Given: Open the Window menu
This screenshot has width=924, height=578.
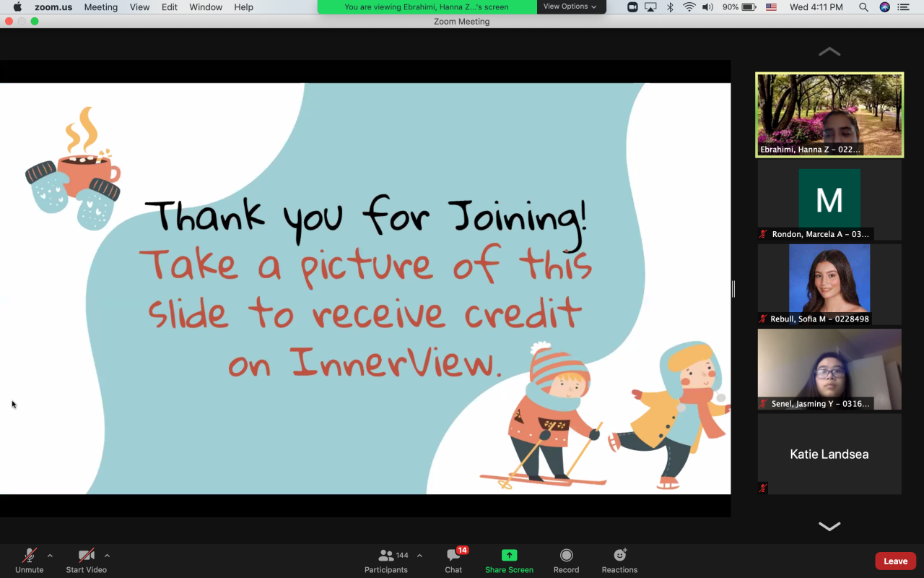Looking at the screenshot, I should [206, 7].
